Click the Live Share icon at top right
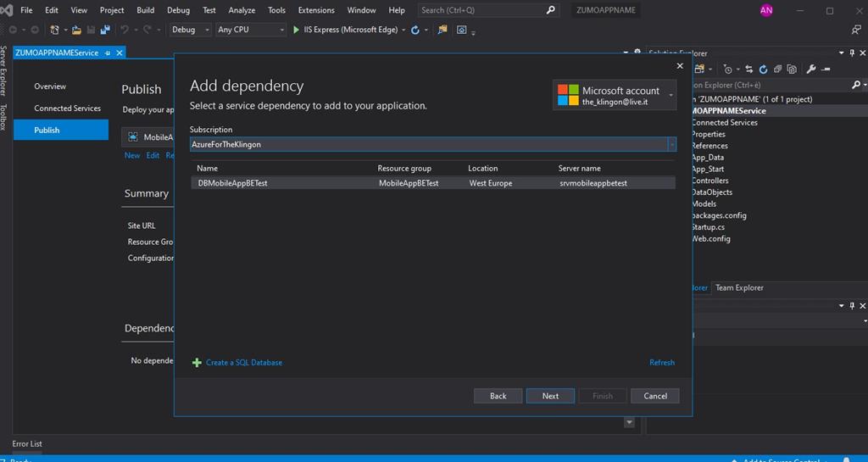 click(x=855, y=30)
